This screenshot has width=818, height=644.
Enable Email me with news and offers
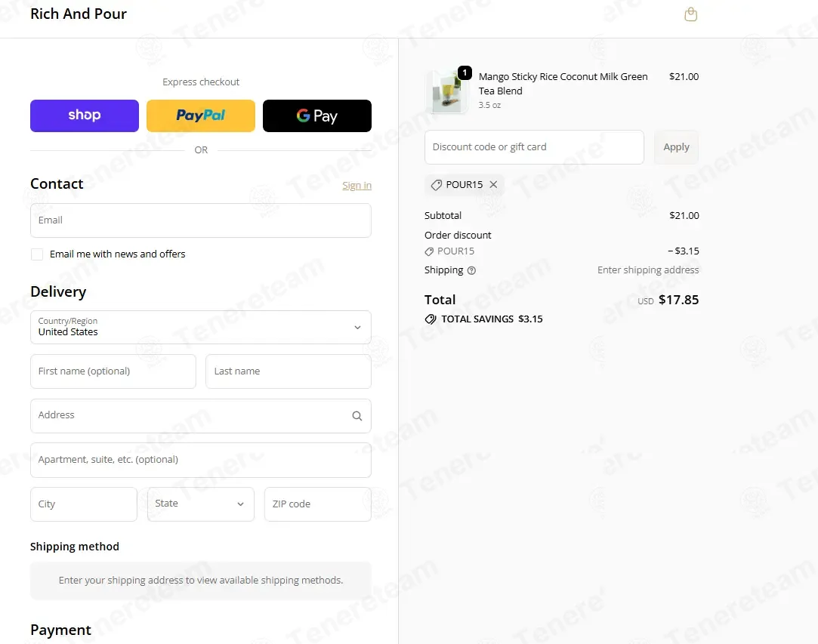(x=37, y=254)
